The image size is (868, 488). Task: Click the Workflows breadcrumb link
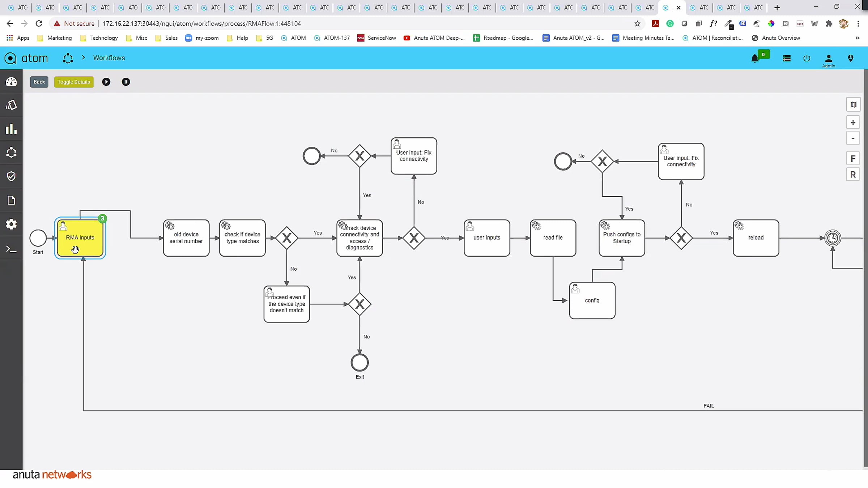tap(109, 58)
